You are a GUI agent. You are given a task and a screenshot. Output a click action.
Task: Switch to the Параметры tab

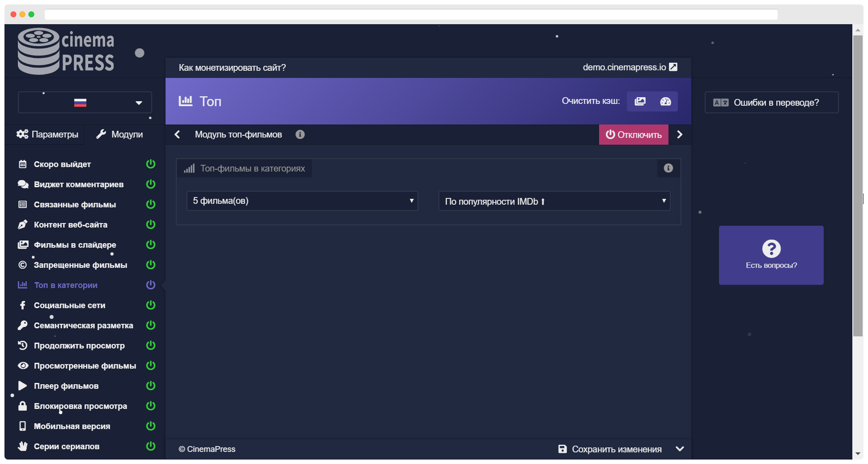[47, 134]
